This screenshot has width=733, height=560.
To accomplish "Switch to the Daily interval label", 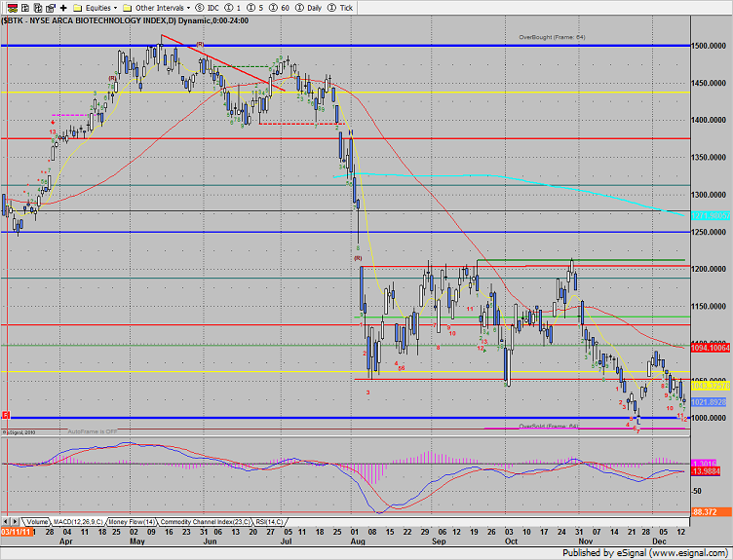I will [314, 8].
